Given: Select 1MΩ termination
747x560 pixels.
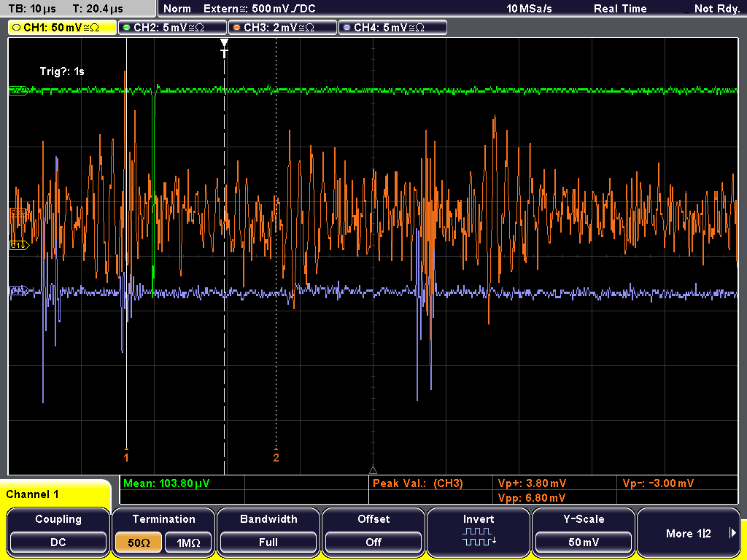Looking at the screenshot, I should tap(188, 542).
